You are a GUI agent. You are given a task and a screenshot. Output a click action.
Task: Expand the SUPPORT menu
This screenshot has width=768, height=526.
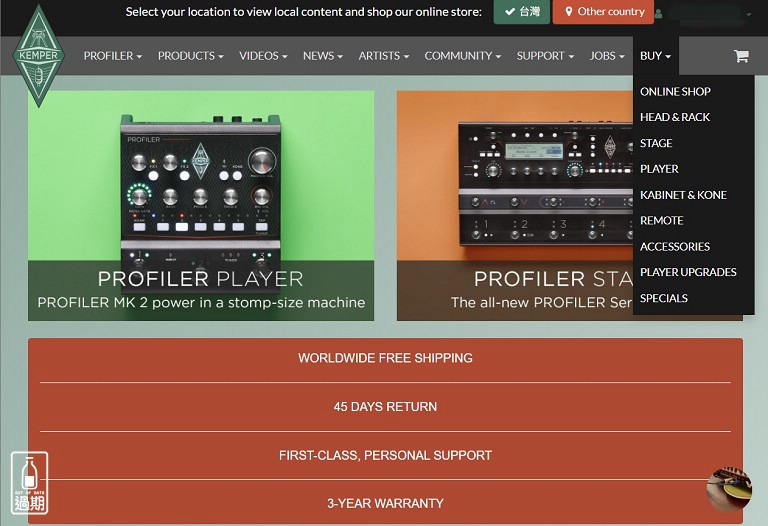[x=545, y=56]
